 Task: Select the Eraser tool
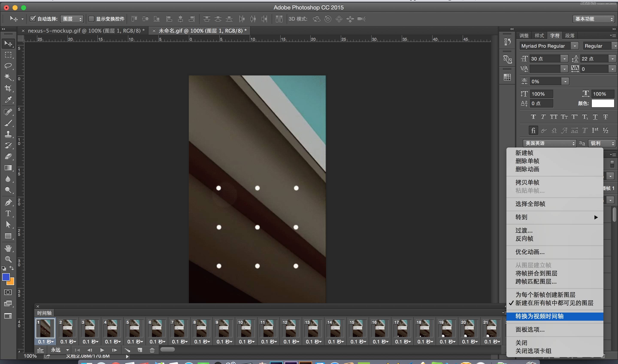click(8, 156)
